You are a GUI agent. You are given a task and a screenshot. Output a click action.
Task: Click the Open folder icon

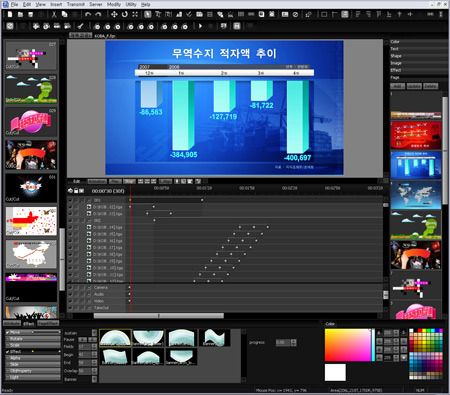[x=20, y=14]
